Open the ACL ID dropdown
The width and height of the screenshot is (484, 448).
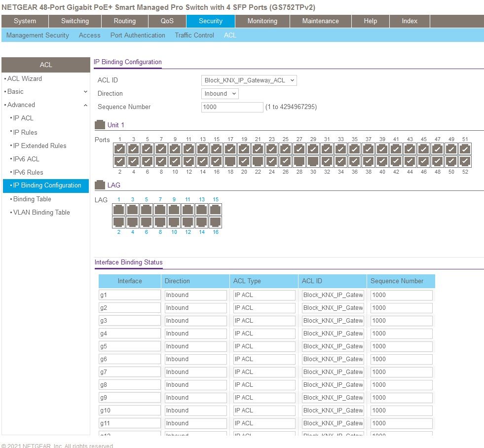tap(249, 80)
